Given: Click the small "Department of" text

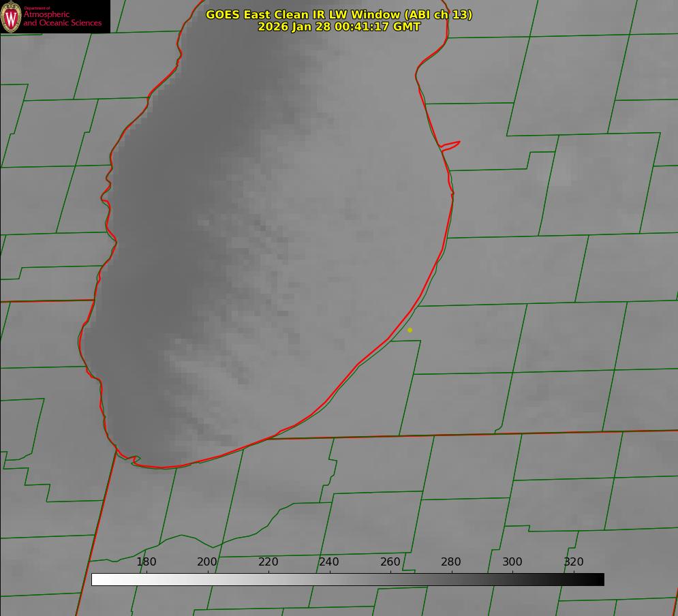Looking at the screenshot, I should click(x=37, y=8).
